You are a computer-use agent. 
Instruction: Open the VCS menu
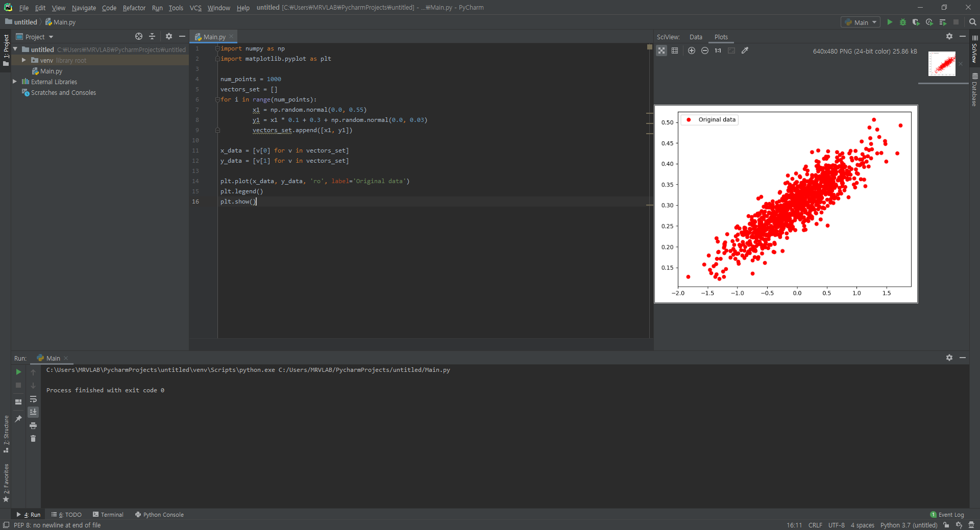click(x=195, y=8)
